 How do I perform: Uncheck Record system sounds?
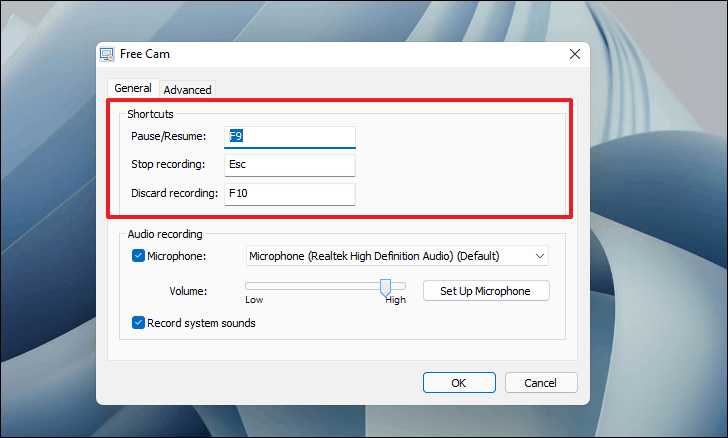point(138,323)
